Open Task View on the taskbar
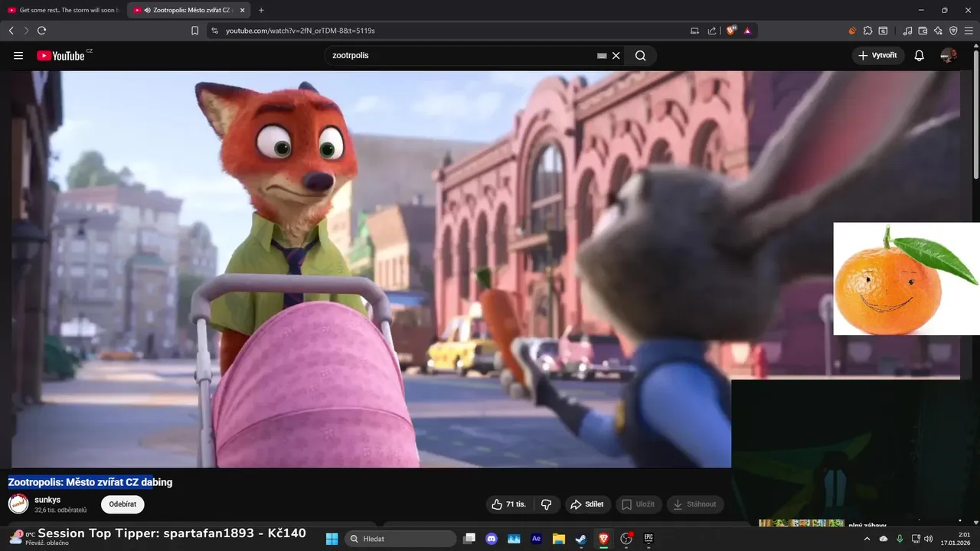The width and height of the screenshot is (980, 551). (469, 539)
